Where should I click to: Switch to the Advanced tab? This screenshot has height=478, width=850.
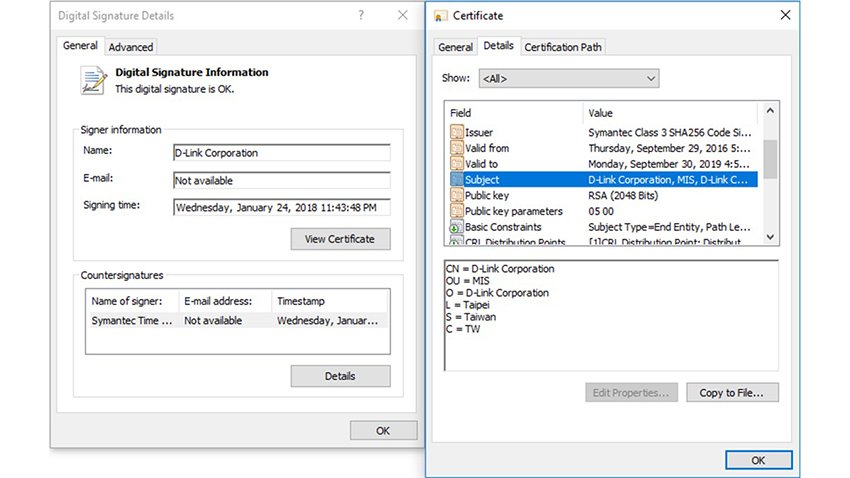(x=131, y=47)
